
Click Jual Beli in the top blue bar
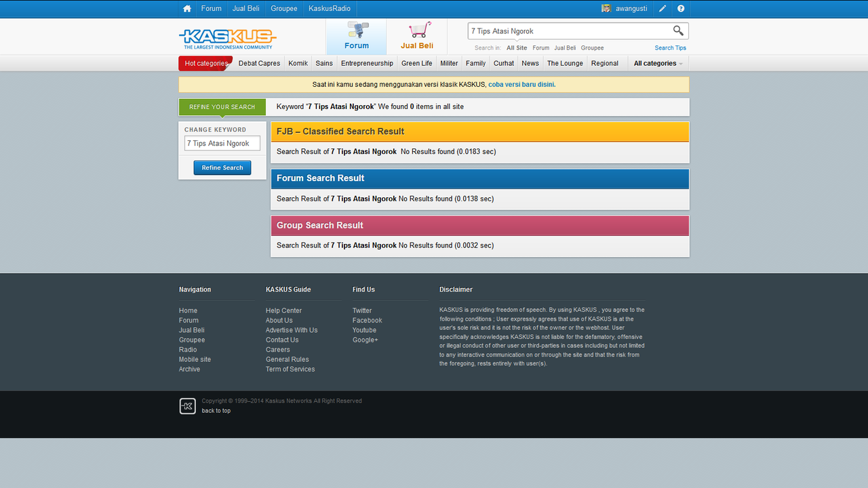pos(246,9)
